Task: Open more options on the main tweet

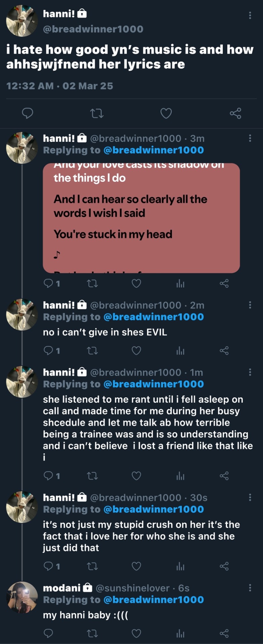Action: (250, 15)
